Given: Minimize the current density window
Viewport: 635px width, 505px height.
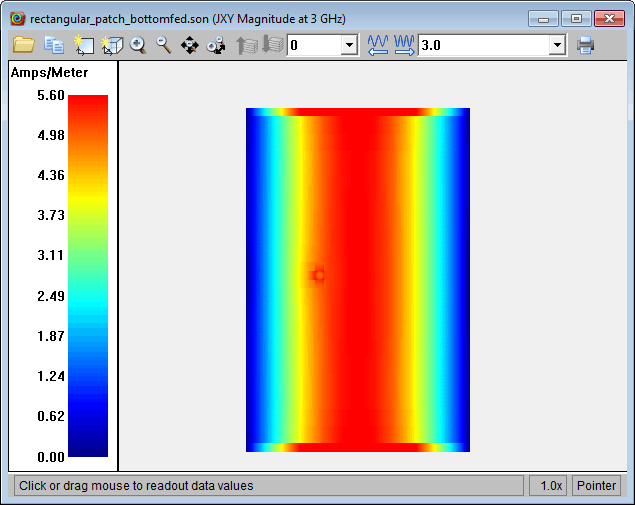Looking at the screenshot, I should tap(543, 19).
